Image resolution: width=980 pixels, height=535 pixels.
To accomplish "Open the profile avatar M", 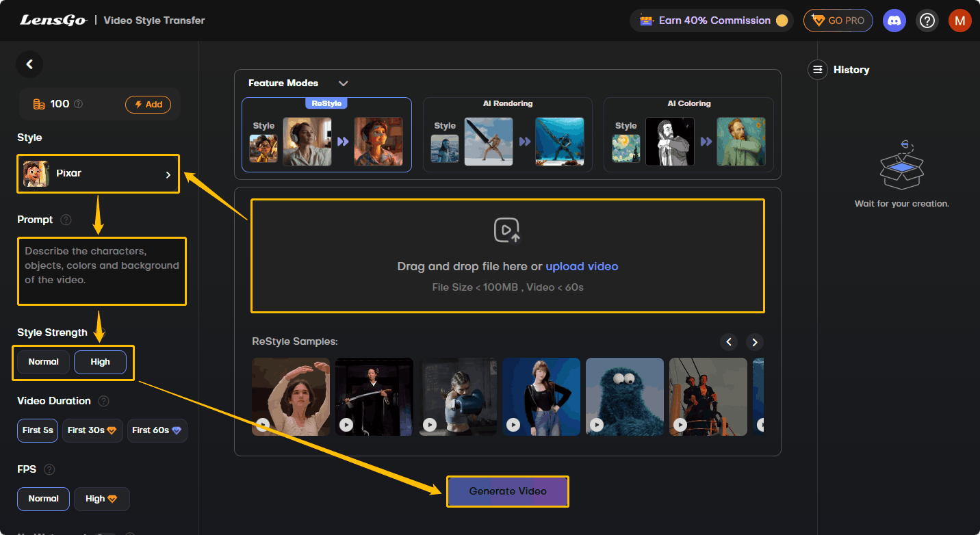I will [x=959, y=21].
